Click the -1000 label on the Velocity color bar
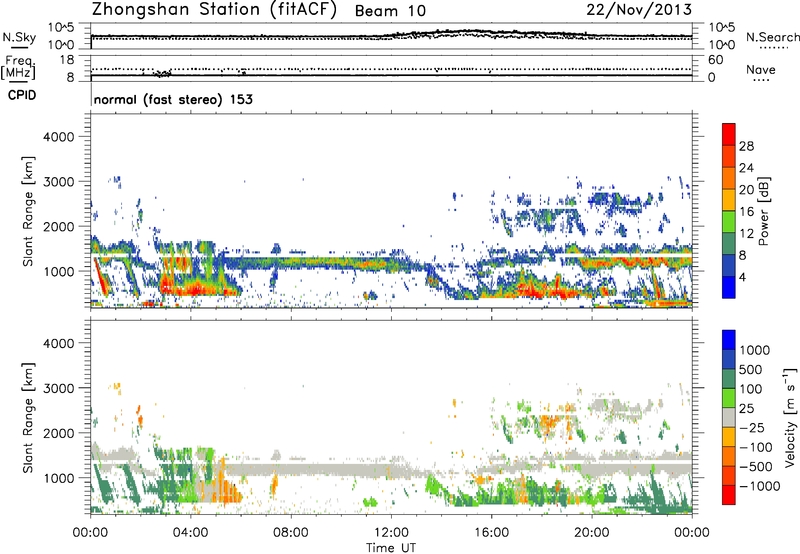This screenshot has width=800, height=554. click(x=760, y=486)
